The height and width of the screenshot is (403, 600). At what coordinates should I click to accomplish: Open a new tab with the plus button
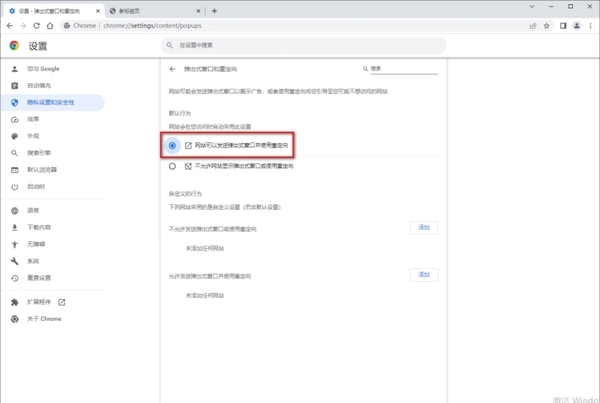pos(214,11)
